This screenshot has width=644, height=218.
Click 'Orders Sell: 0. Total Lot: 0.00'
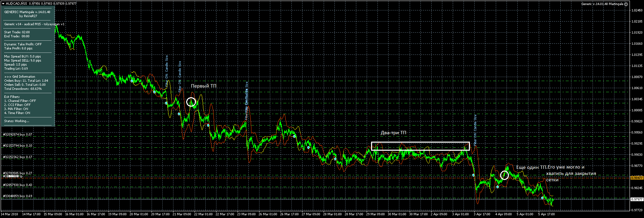(x=25, y=85)
